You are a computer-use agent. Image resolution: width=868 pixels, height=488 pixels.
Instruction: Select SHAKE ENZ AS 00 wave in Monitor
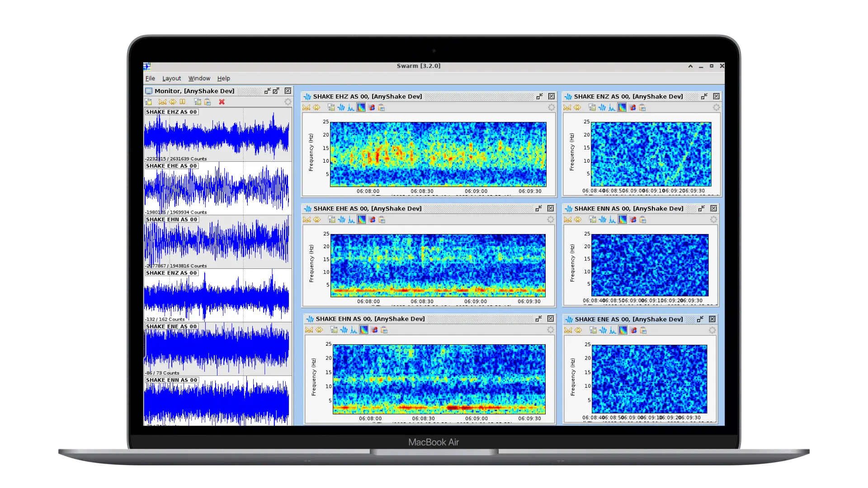tap(217, 296)
